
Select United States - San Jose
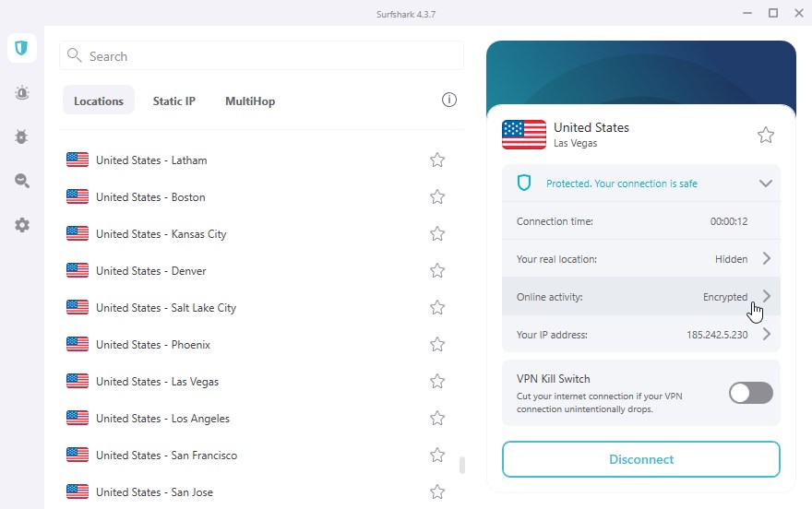tap(261, 491)
